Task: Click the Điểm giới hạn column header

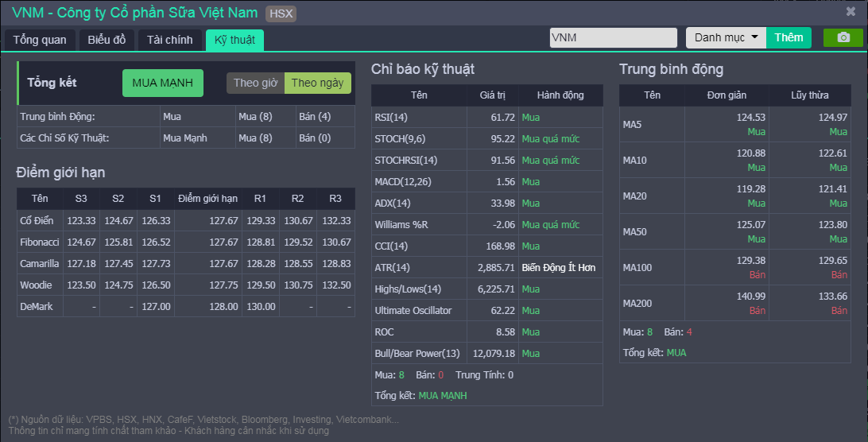Action: click(207, 198)
